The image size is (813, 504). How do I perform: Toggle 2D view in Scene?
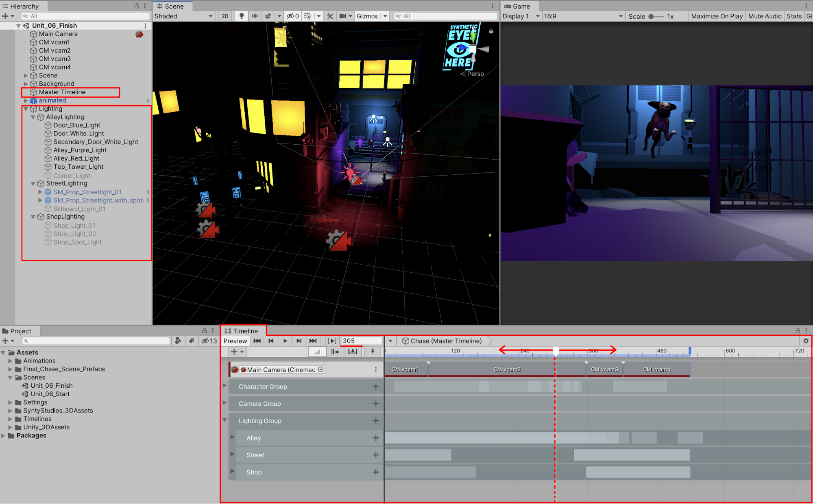(225, 16)
